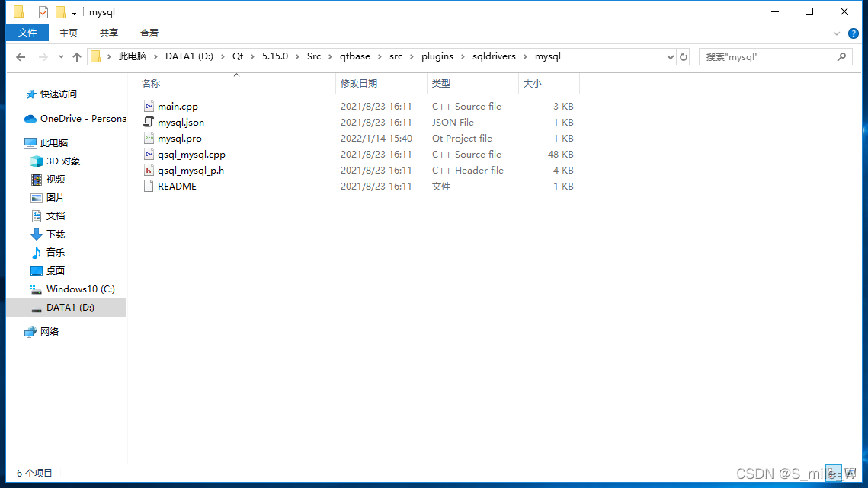
Task: Go up one folder level with the up arrow
Action: click(x=76, y=56)
